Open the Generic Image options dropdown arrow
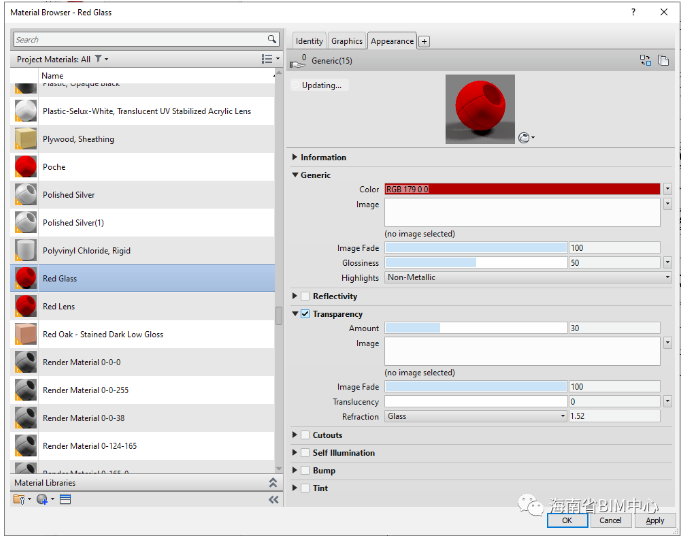688x539 pixels. point(669,205)
